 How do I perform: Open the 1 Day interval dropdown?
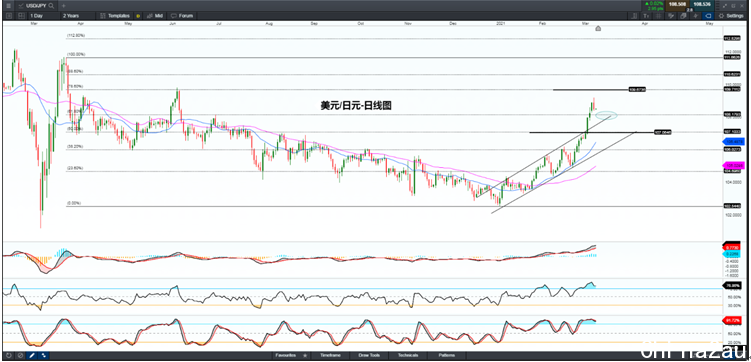(44, 16)
